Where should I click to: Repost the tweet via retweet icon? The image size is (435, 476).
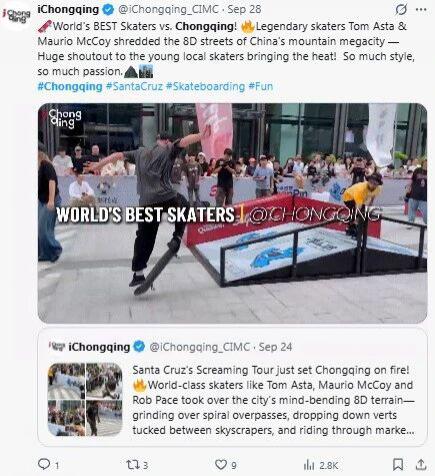coord(133,464)
